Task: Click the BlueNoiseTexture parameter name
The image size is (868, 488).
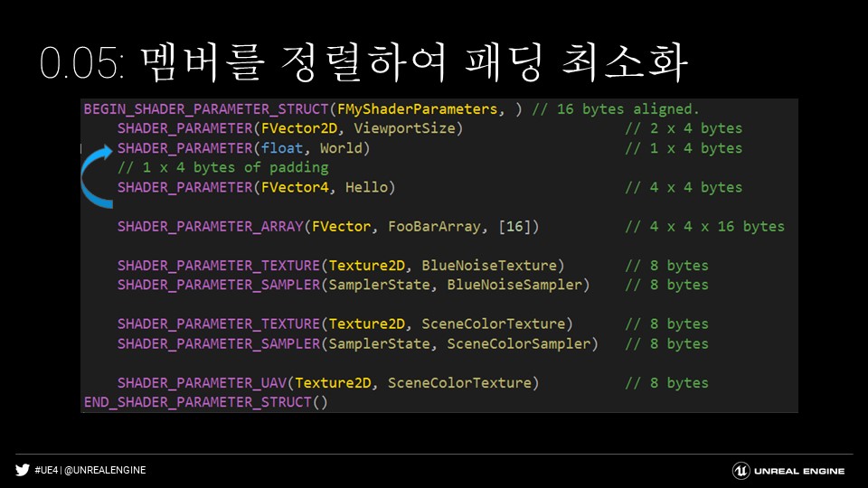Action: (x=489, y=266)
